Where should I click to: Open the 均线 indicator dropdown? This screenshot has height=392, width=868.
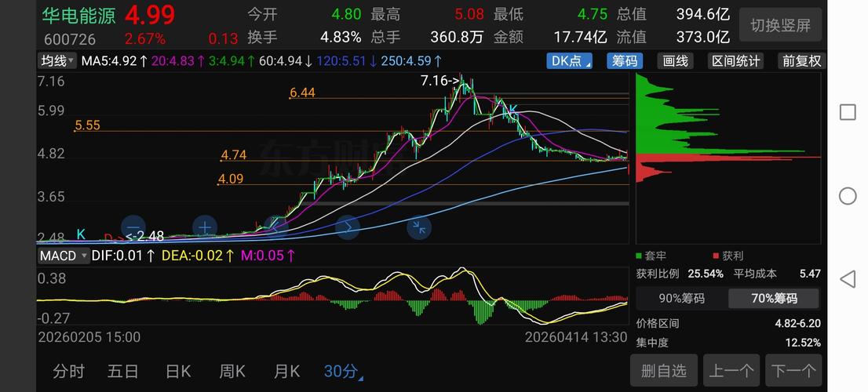57,61
